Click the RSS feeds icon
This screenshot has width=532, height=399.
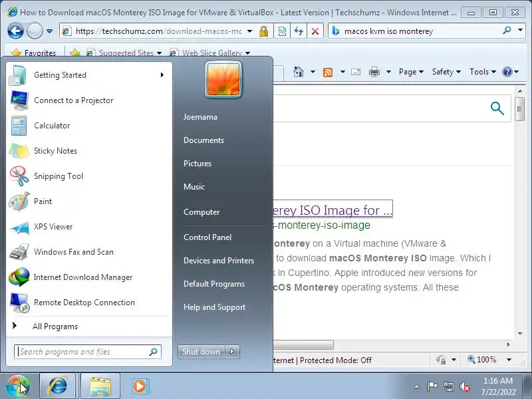click(328, 72)
